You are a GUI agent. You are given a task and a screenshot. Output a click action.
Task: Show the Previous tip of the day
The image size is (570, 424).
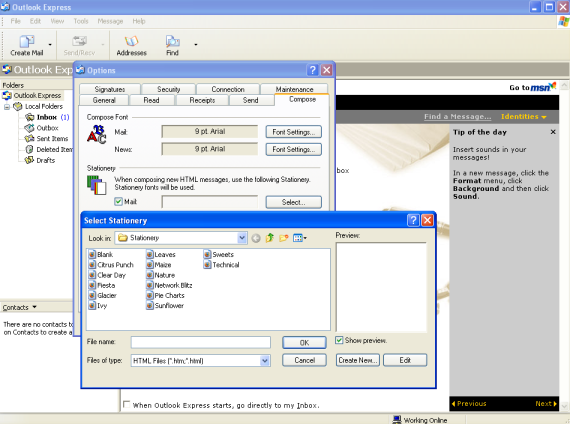[x=469, y=404]
